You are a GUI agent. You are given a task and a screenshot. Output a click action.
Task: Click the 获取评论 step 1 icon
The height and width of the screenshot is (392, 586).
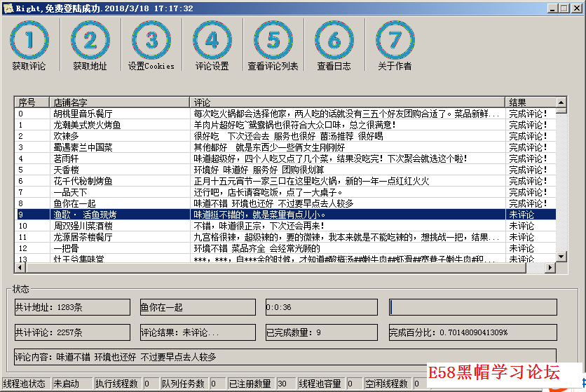[x=29, y=41]
